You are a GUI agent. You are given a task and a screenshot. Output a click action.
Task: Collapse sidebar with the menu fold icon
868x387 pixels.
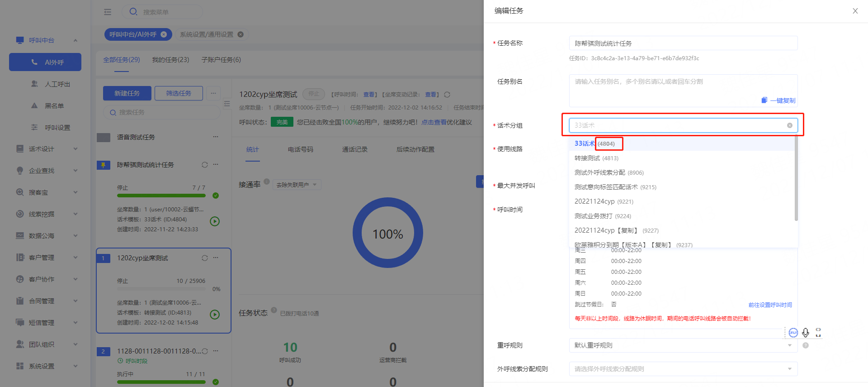(x=108, y=12)
